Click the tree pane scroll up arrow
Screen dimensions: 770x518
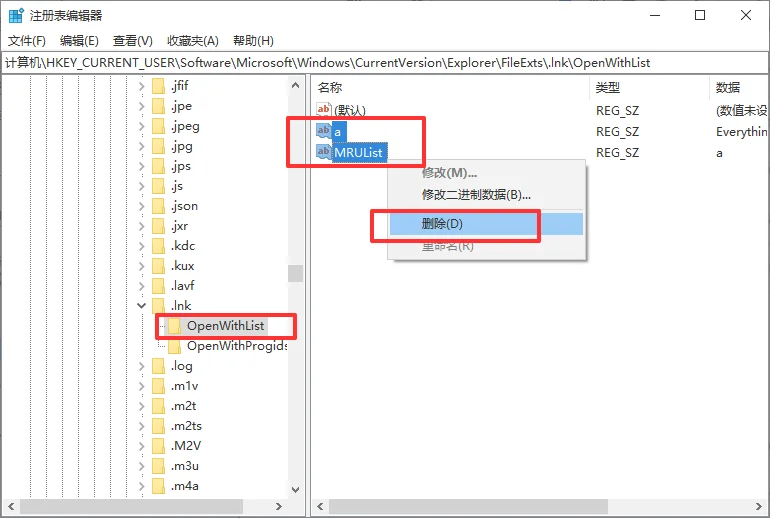click(x=295, y=85)
